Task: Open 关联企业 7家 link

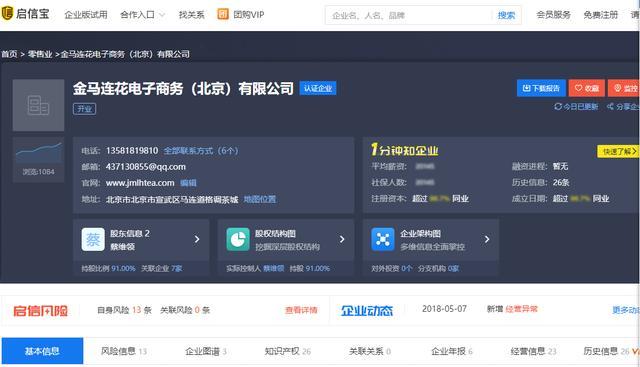Action: tap(162, 269)
